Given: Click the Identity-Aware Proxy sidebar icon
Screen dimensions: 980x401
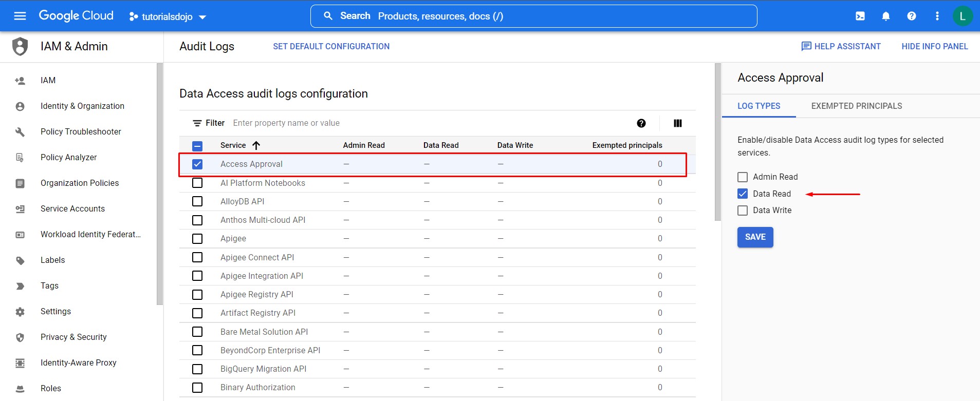Looking at the screenshot, I should click(x=20, y=363).
